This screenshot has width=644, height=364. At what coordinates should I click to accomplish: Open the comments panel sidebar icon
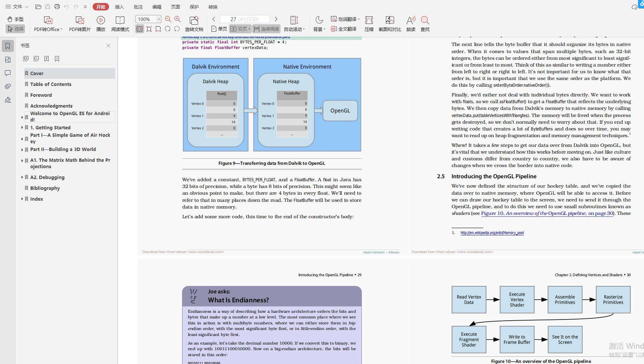point(8,73)
